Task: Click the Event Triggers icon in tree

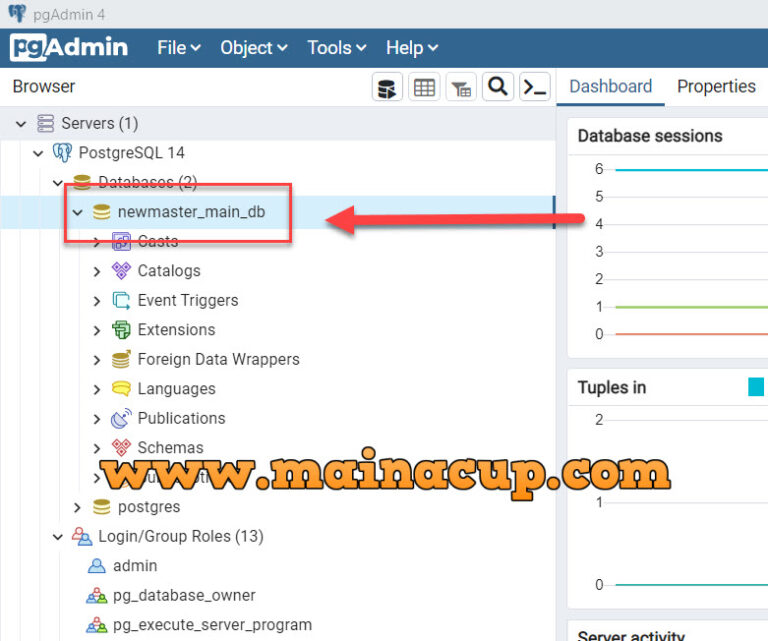Action: (121, 300)
